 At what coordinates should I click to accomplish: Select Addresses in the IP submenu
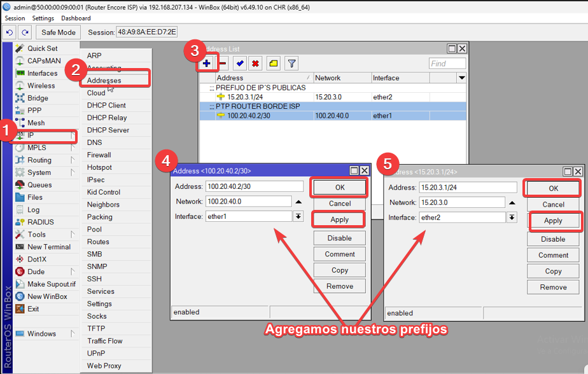104,80
